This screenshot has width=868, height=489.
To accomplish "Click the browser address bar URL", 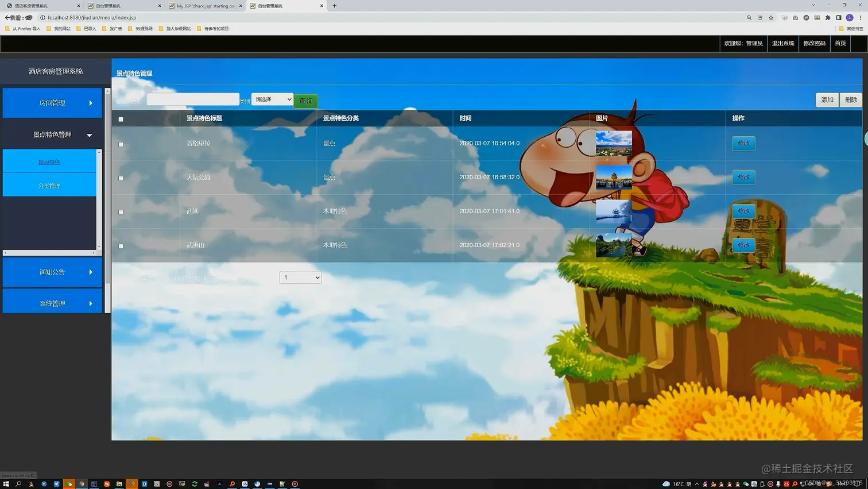I will point(92,18).
